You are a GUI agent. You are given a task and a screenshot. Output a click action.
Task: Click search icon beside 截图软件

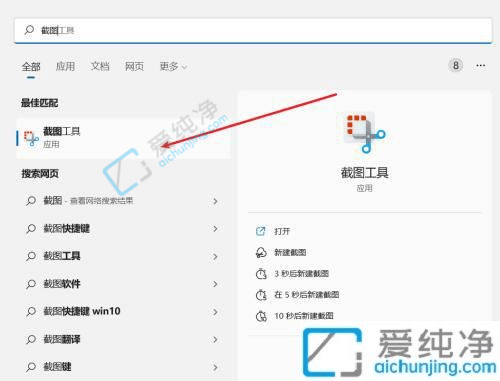coord(31,284)
